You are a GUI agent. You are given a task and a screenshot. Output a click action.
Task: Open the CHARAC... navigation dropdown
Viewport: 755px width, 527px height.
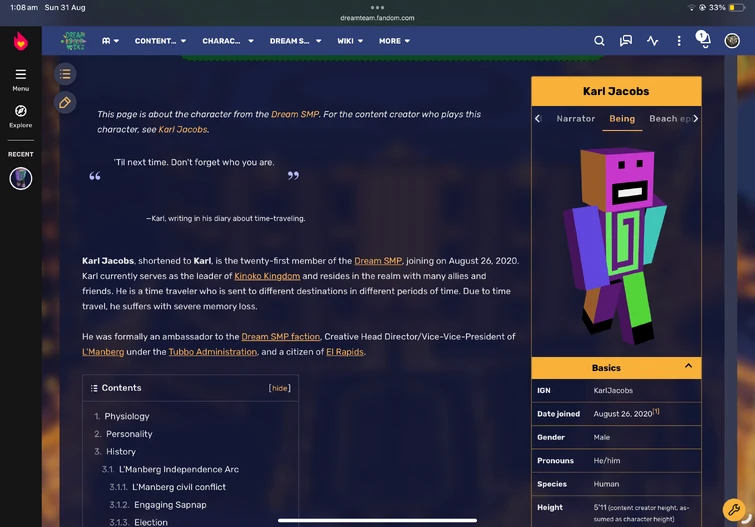tap(228, 41)
